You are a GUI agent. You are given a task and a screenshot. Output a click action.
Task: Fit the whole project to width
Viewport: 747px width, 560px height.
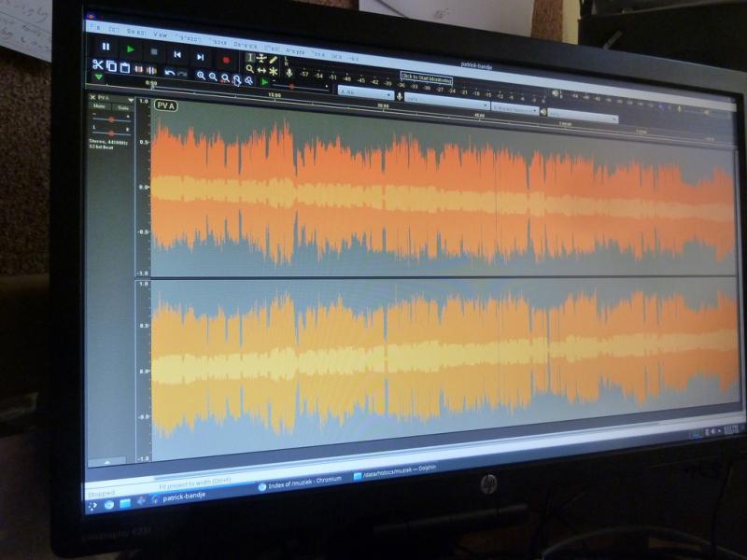tap(237, 79)
